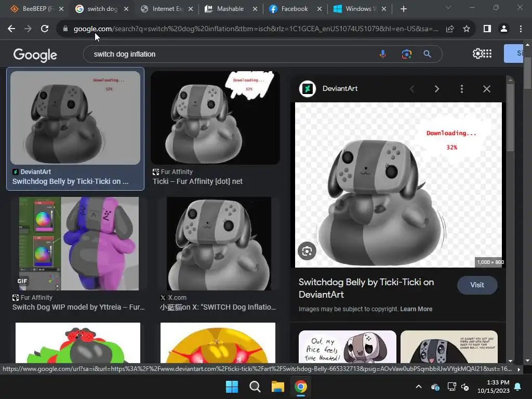This screenshot has height=399, width=532.
Task: Switch to the BeeBEEP tab
Action: pos(37,9)
